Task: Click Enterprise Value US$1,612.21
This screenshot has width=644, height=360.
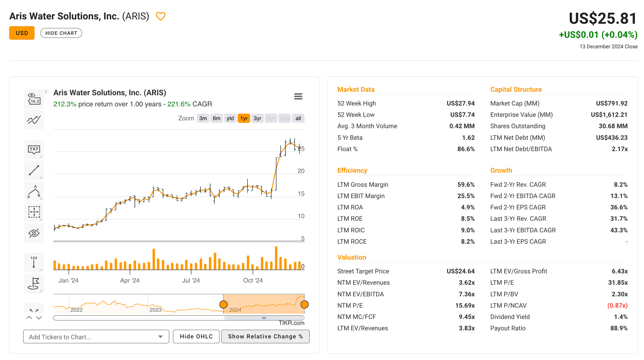Action: 609,115
